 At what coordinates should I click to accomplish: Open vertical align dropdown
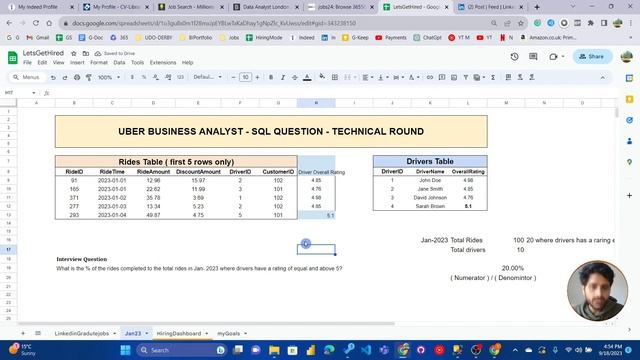[x=383, y=77]
